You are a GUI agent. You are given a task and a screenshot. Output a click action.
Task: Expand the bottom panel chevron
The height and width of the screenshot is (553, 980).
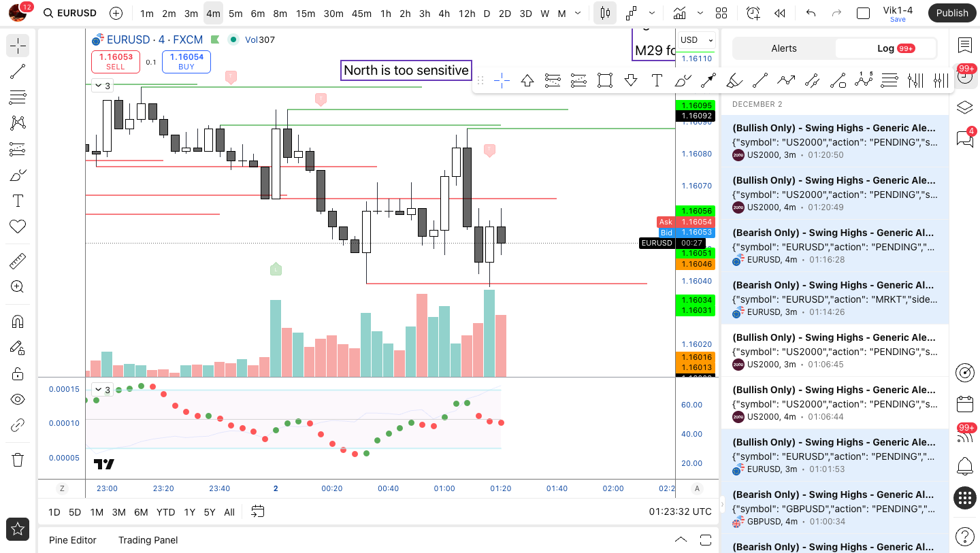[x=681, y=539]
